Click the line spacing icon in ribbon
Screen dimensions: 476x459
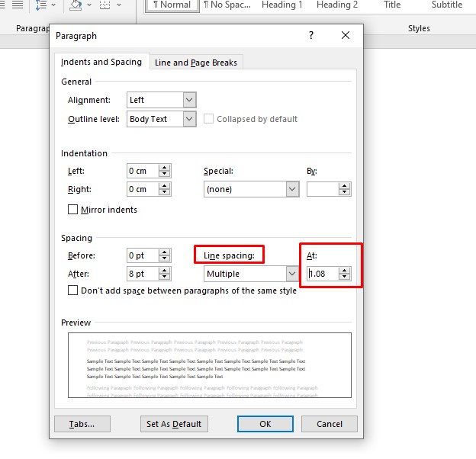(x=40, y=5)
